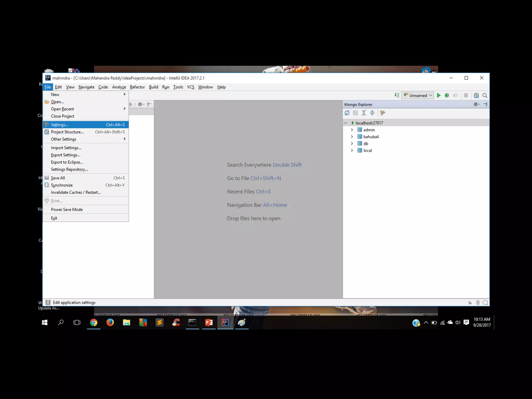Screen dimensions: 532x399
Task: Click Expand All in Mongo Explorer toolbar
Action: coord(364,113)
